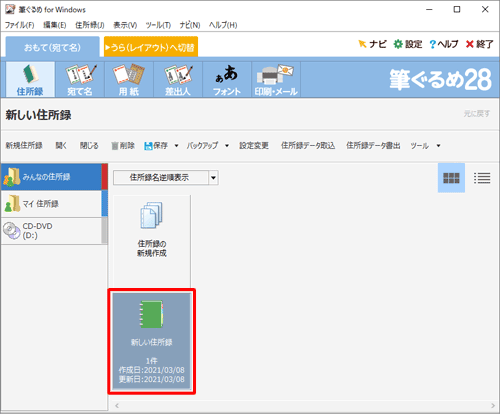Click the 元に戻す undo link
Screen dimensions: 500x414
477,114
